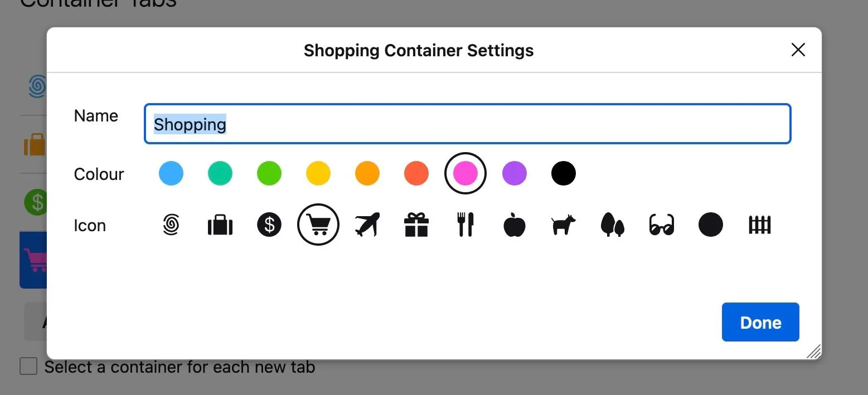Select the fork and knife icon
The width and height of the screenshot is (868, 395).
point(465,225)
